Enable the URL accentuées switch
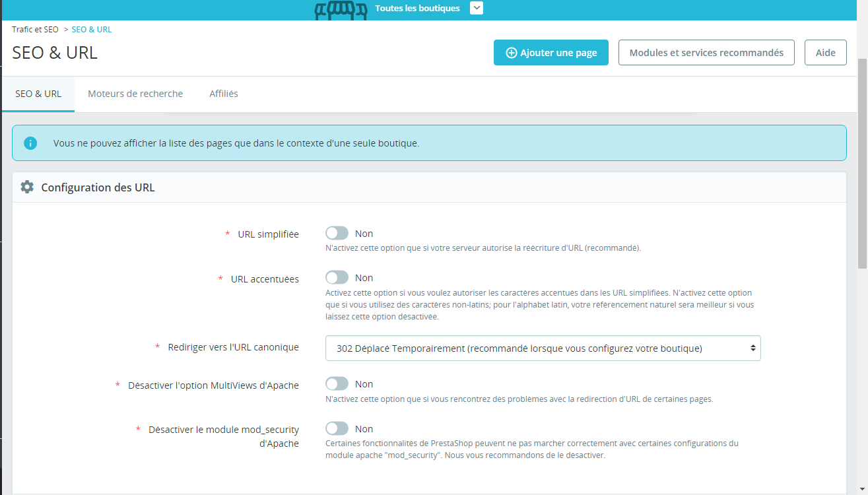Screen dimensions: 868x495 [x=337, y=278]
